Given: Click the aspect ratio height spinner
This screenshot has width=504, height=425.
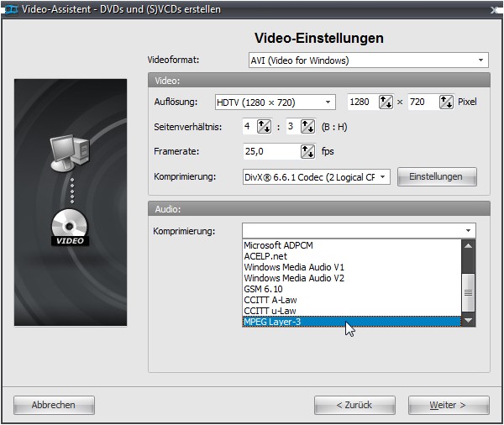Looking at the screenshot, I should coord(306,127).
